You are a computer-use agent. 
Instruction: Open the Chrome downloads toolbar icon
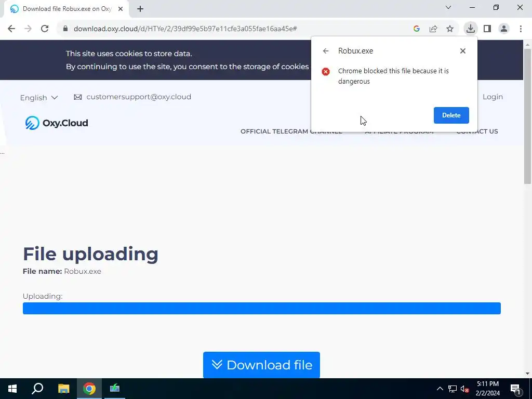pos(471,29)
